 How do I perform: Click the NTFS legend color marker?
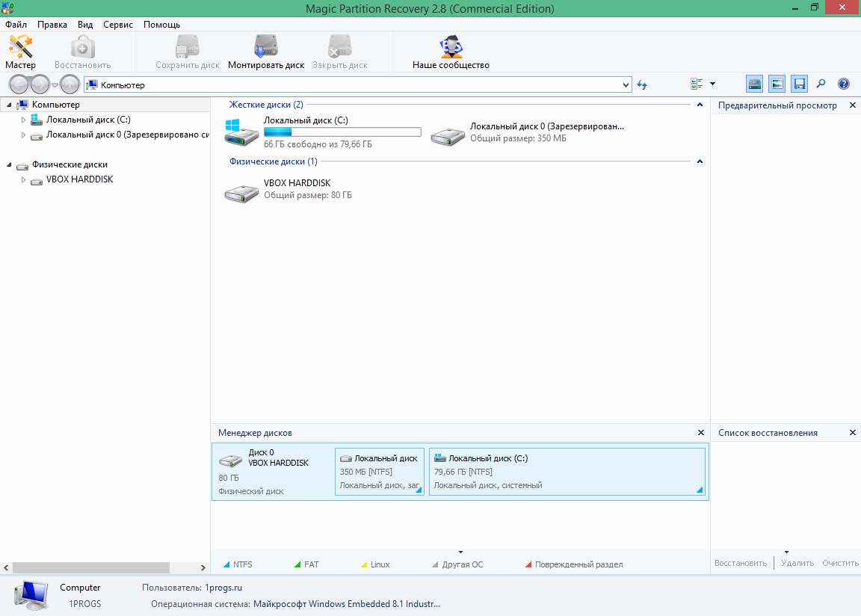226,564
